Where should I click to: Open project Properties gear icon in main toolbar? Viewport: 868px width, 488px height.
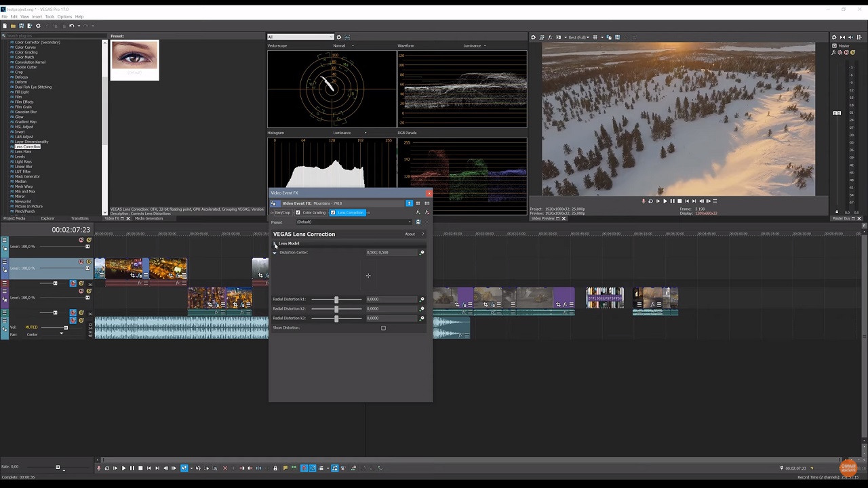tap(38, 26)
